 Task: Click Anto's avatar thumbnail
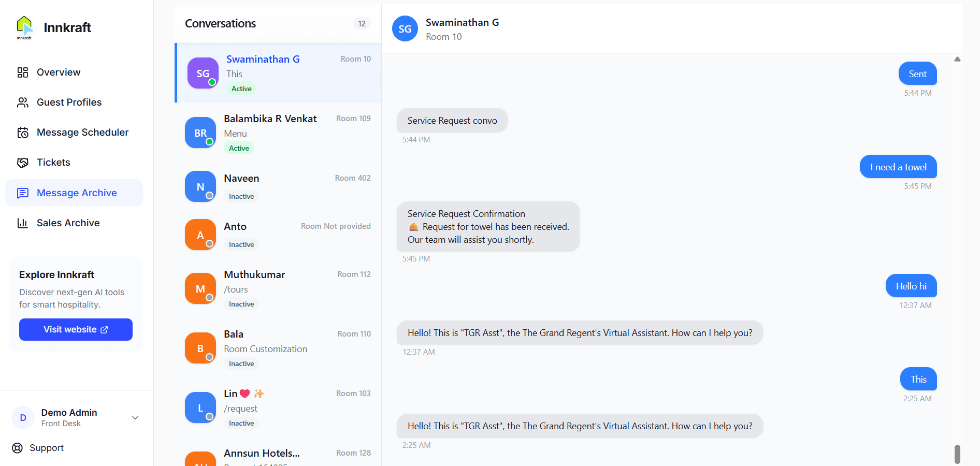200,235
